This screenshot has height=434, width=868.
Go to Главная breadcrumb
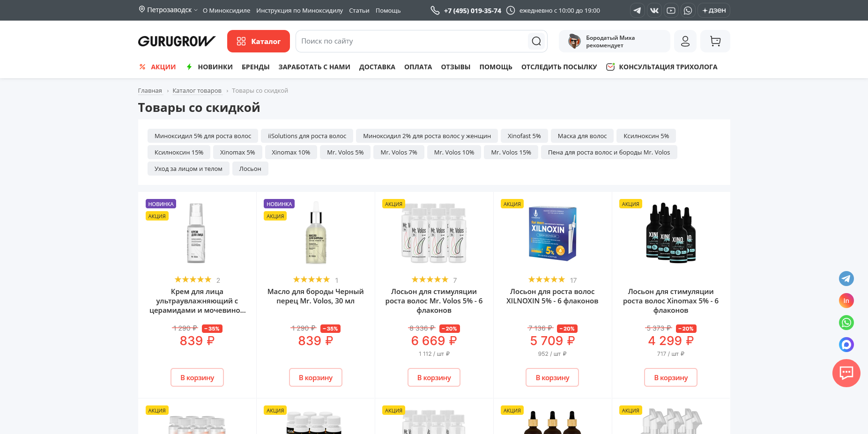[x=150, y=91]
